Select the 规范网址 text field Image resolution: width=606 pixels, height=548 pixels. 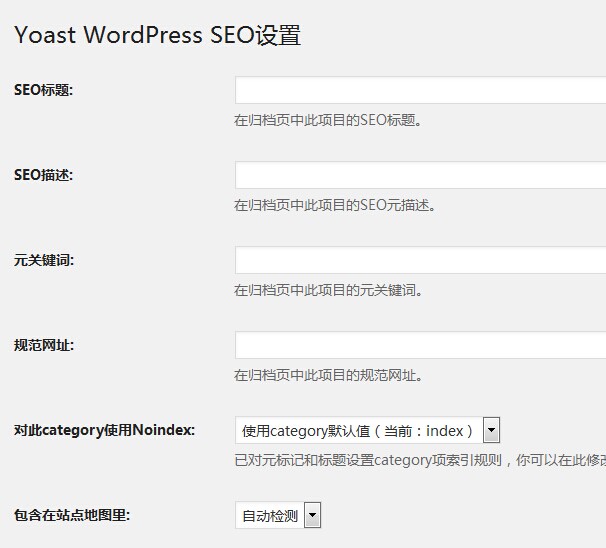420,345
